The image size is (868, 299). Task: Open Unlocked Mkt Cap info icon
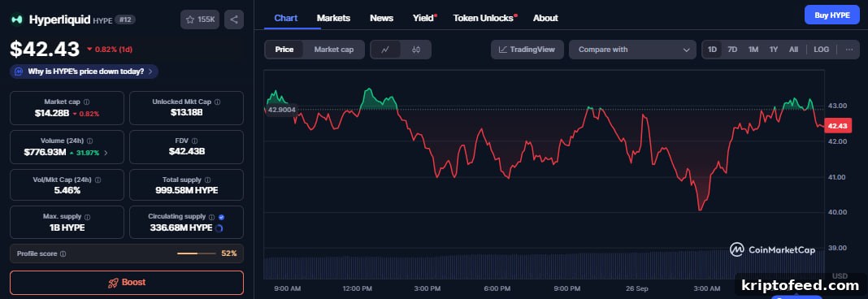[x=218, y=102]
